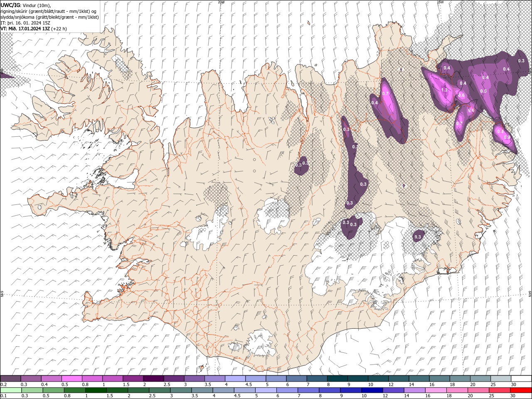Click the '0.2' label under the upper legend row
532x399 pixels.
(x=3, y=384)
